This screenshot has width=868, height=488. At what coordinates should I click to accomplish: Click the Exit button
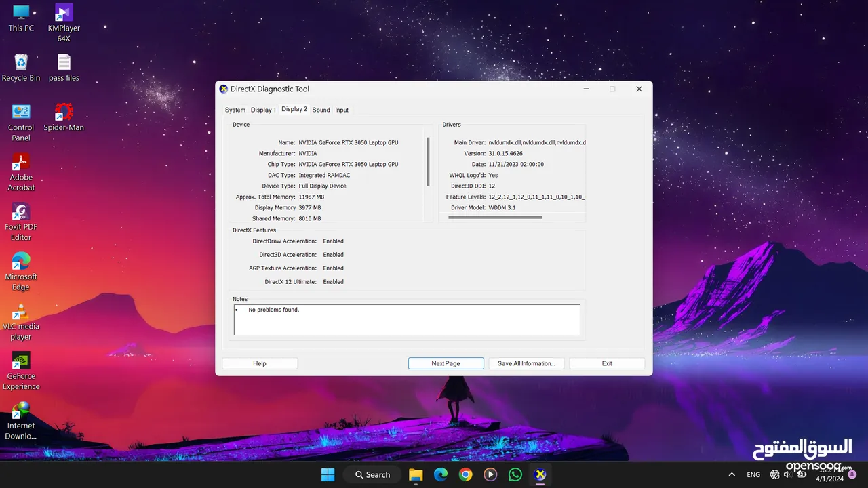[607, 363]
